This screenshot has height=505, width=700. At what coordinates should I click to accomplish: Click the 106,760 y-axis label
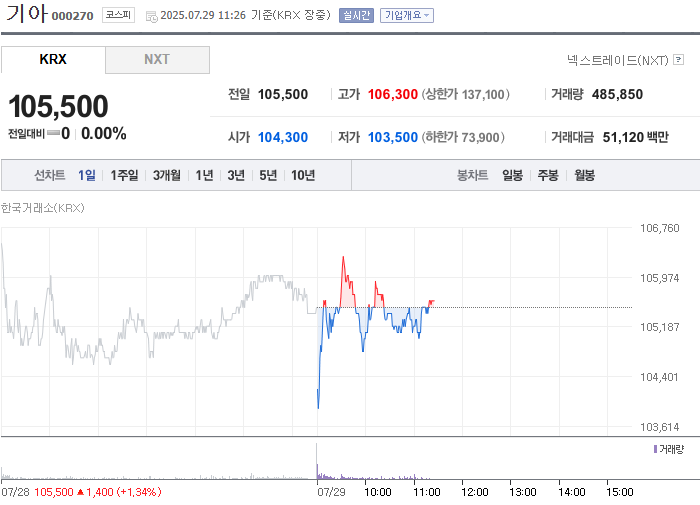pyautogui.click(x=659, y=228)
